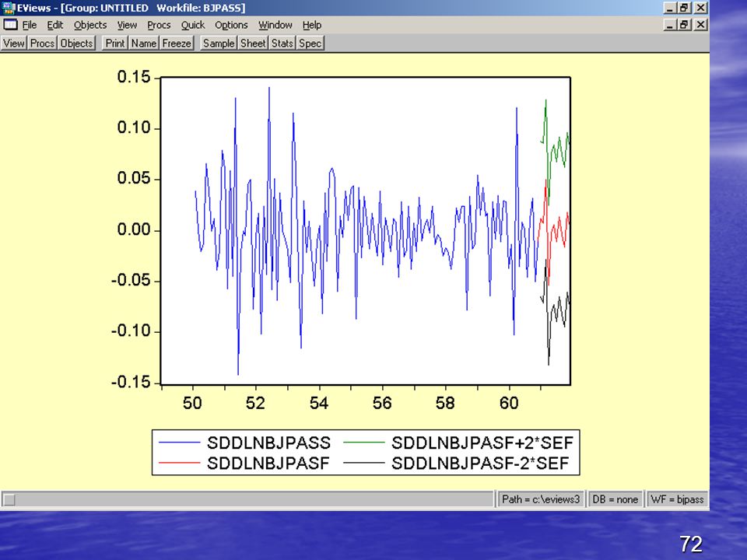
Task: Click the Sample button
Action: (219, 44)
